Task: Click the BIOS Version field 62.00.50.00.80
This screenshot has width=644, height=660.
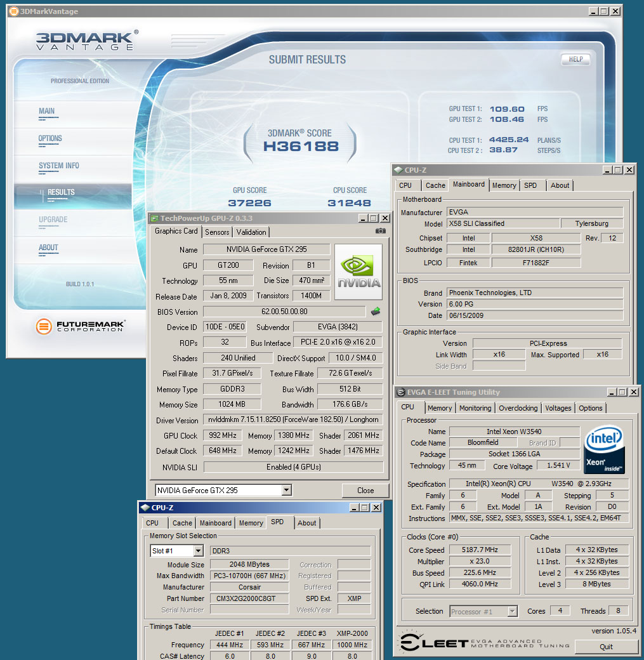Action: [x=284, y=312]
